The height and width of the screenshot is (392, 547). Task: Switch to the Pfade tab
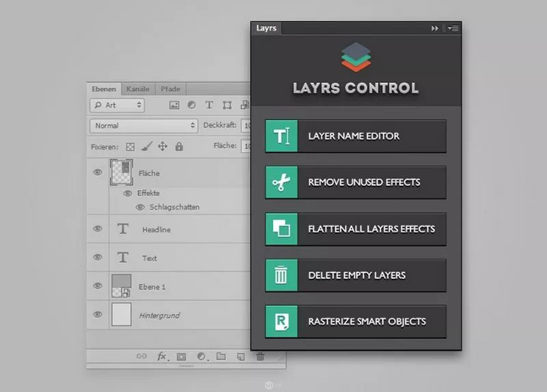click(x=170, y=89)
